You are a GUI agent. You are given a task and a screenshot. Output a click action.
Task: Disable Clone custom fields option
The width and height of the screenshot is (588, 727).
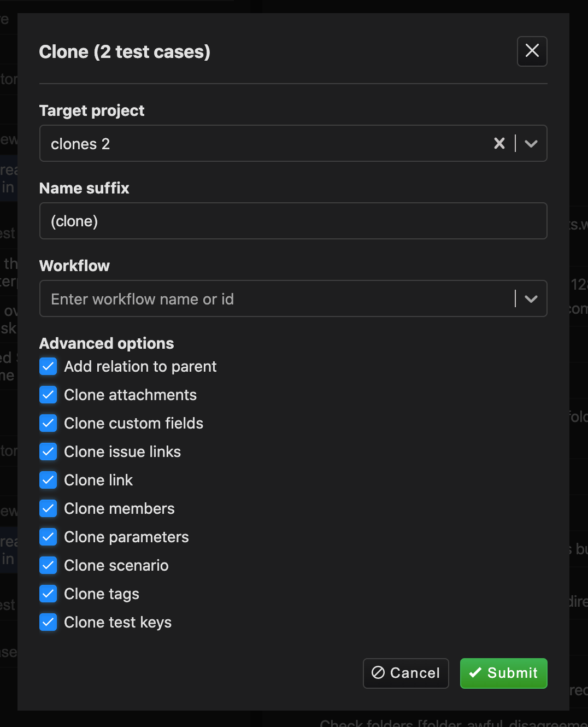(x=49, y=423)
